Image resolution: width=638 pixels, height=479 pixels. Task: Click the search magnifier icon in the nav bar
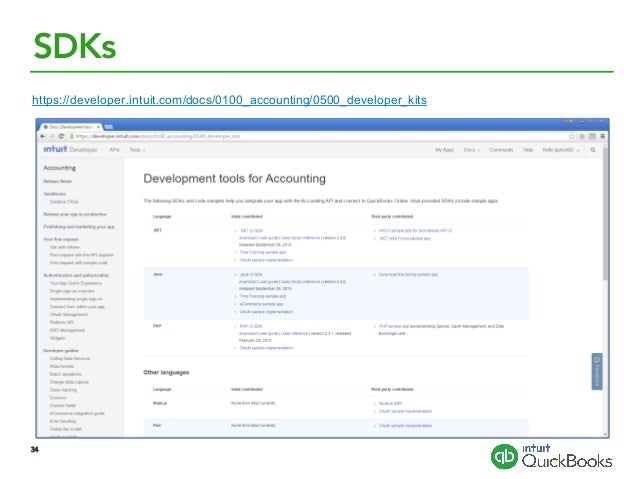[x=593, y=150]
